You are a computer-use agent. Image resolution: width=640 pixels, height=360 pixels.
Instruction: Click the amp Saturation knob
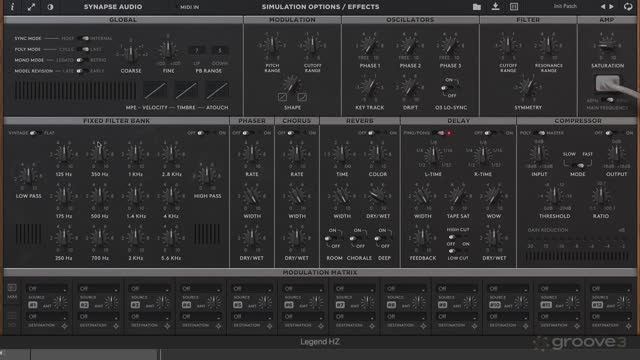pos(607,46)
